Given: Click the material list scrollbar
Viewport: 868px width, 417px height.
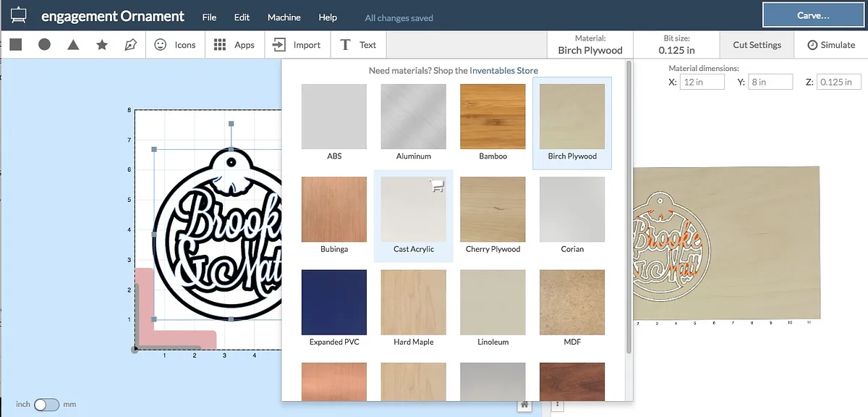Looking at the screenshot, I should click(629, 208).
